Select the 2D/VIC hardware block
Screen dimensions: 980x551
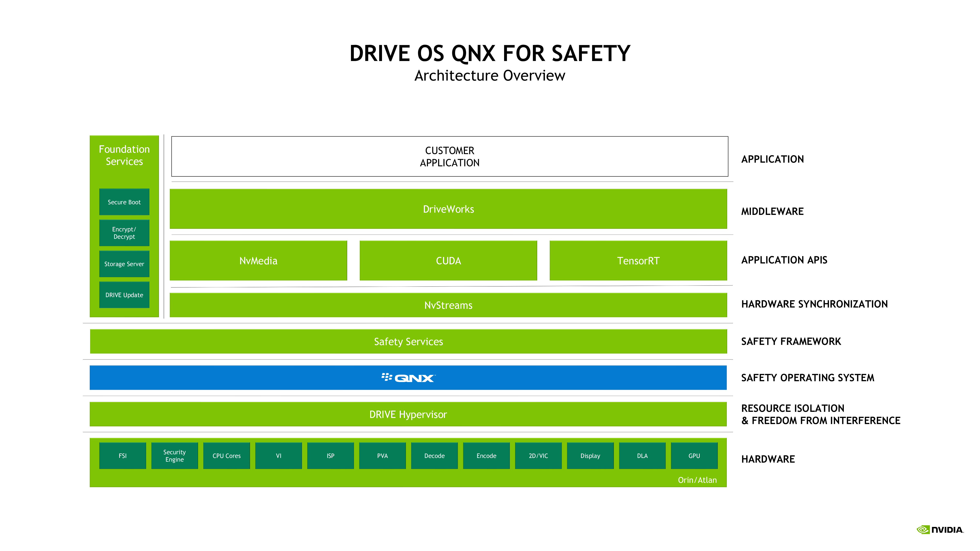click(538, 455)
